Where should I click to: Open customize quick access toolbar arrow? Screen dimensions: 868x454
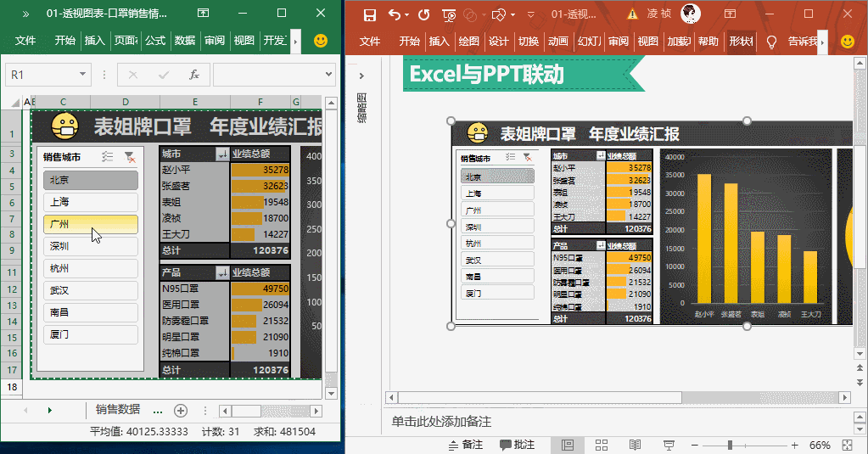click(x=530, y=15)
